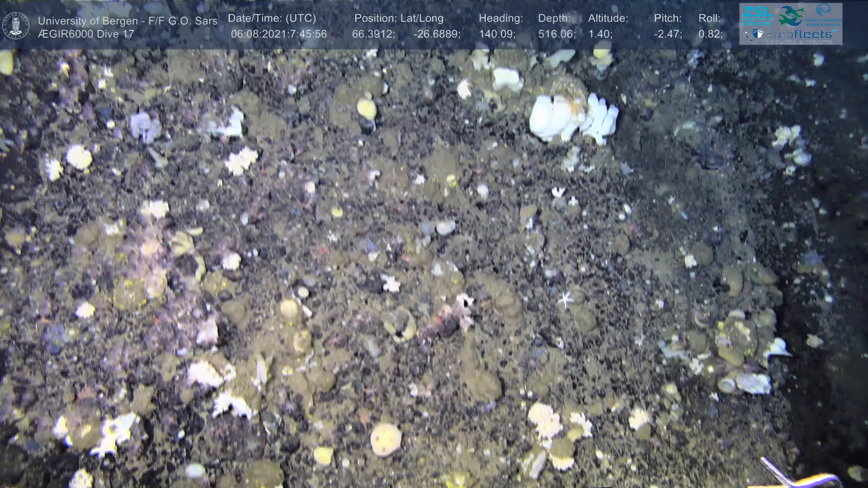Click the Altitude value 1.40
Image resolution: width=868 pixels, height=488 pixels.
click(600, 34)
